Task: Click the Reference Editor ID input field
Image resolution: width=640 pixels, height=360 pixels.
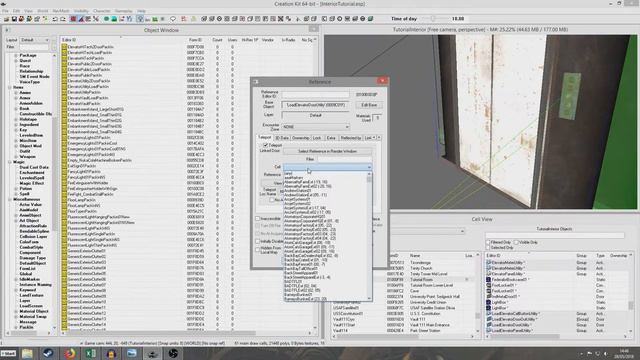Action: (x=316, y=94)
